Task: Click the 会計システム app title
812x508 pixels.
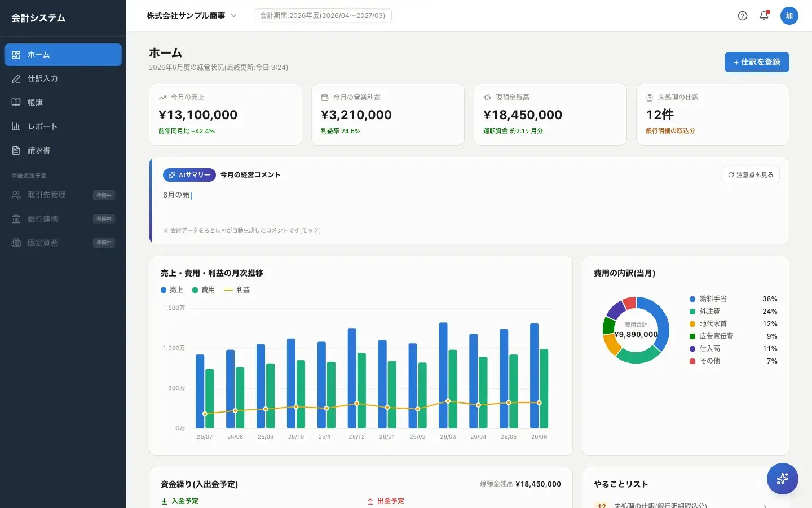Action: coord(38,18)
